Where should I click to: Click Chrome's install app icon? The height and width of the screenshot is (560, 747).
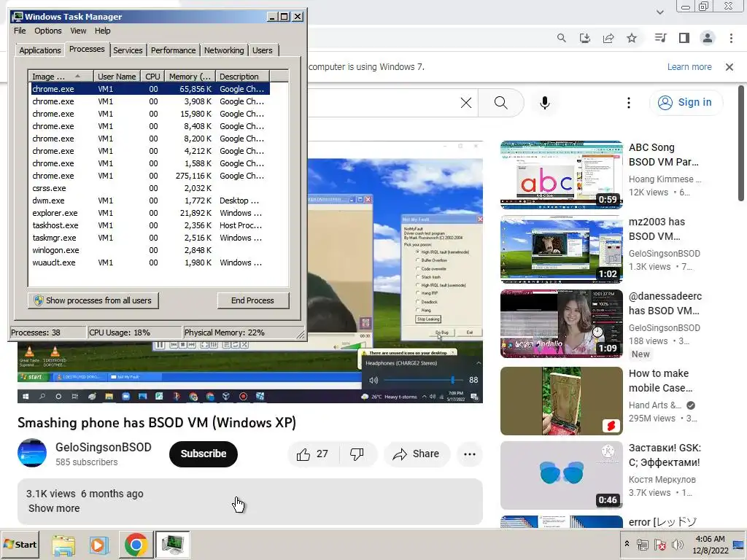pyautogui.click(x=585, y=38)
